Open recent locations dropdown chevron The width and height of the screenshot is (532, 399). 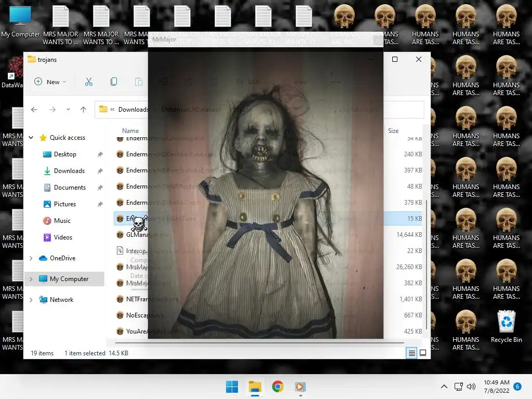pyautogui.click(x=68, y=110)
